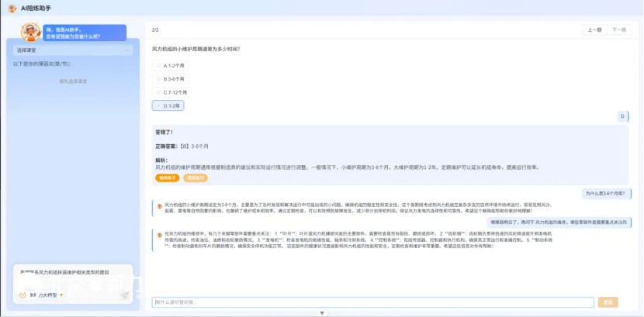Click the AI助手 logo in the title bar
Viewport: 644px width, 317px height.
coord(12,8)
